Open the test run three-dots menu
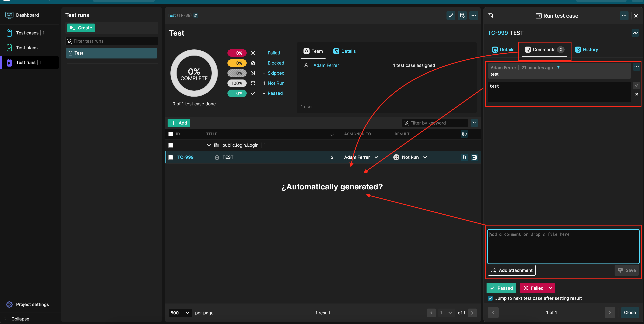644x324 pixels. point(474,15)
